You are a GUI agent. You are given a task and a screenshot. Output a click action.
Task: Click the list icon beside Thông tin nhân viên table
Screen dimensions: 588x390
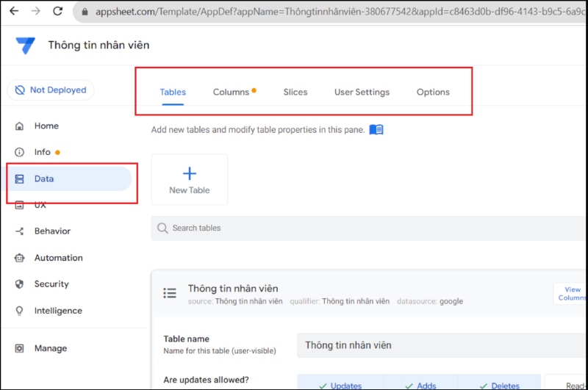tap(170, 293)
